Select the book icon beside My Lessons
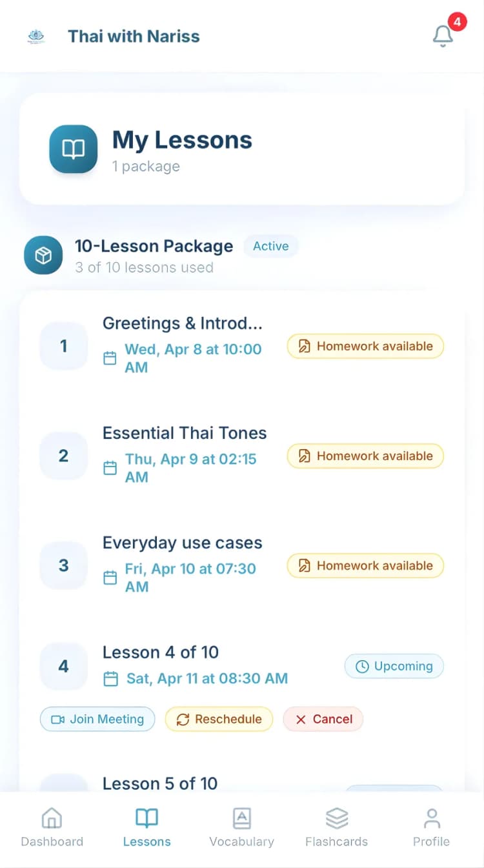 [x=73, y=149]
